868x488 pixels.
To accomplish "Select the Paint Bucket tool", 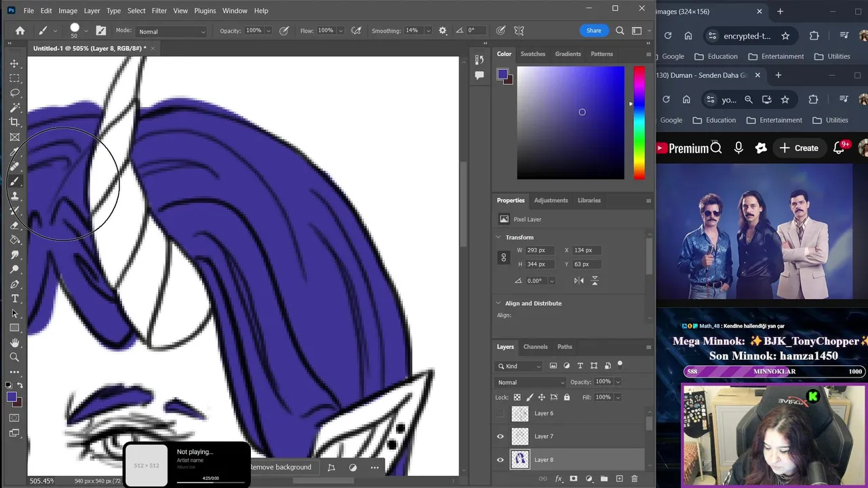I will (x=14, y=240).
